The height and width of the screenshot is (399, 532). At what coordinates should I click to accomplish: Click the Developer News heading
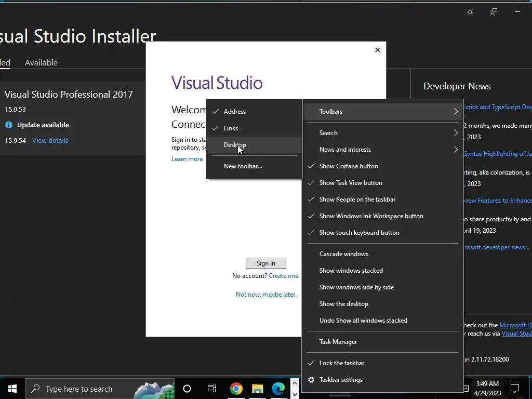pos(457,86)
